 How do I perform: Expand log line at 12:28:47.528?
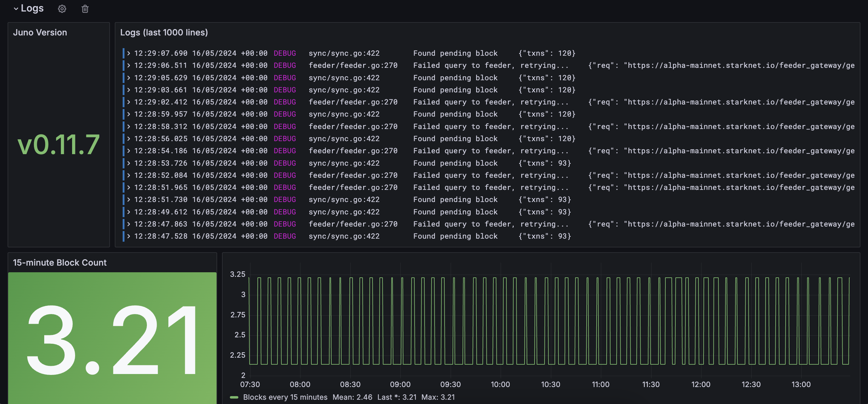pos(128,236)
